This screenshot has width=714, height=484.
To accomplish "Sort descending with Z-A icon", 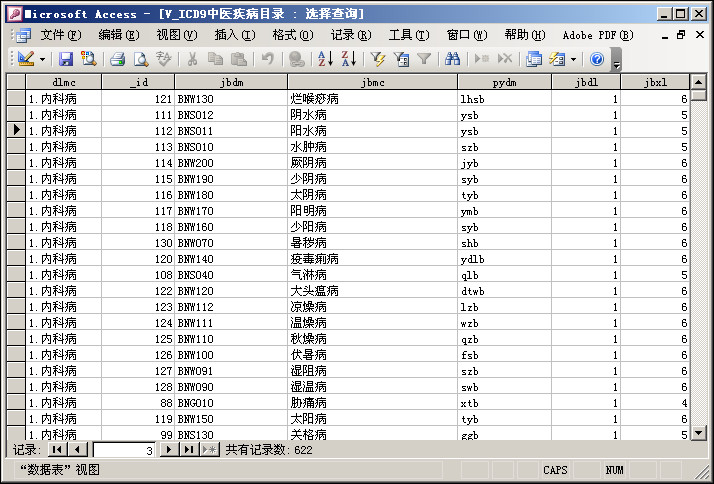I will click(349, 59).
